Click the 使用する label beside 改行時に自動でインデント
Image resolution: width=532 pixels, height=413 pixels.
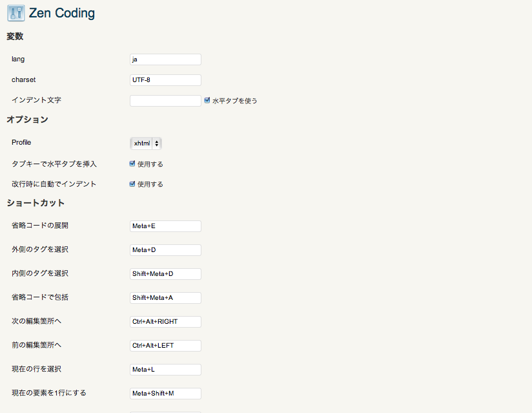pos(150,184)
